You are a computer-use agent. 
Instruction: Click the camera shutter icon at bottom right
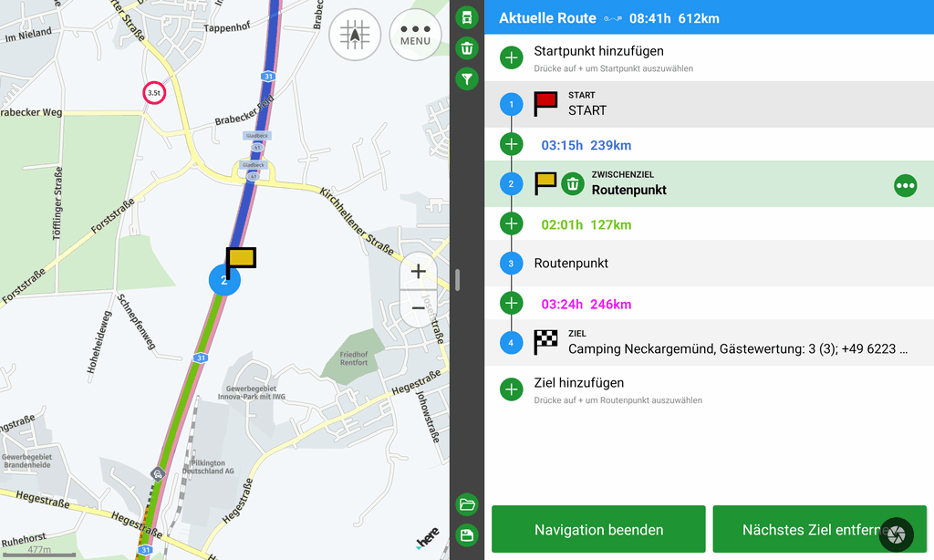click(897, 534)
